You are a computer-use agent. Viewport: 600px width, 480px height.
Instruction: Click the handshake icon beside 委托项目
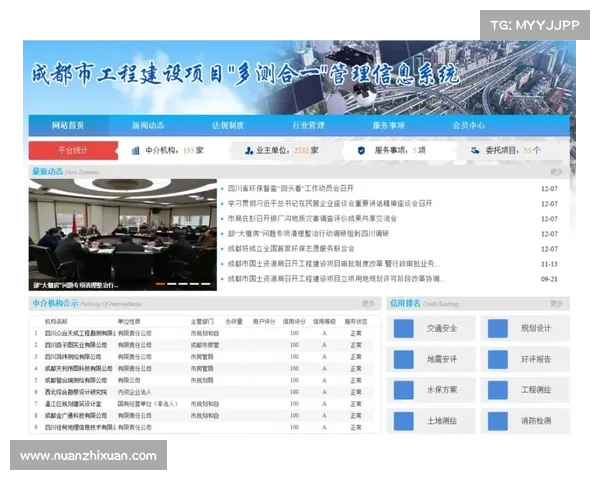coord(475,150)
